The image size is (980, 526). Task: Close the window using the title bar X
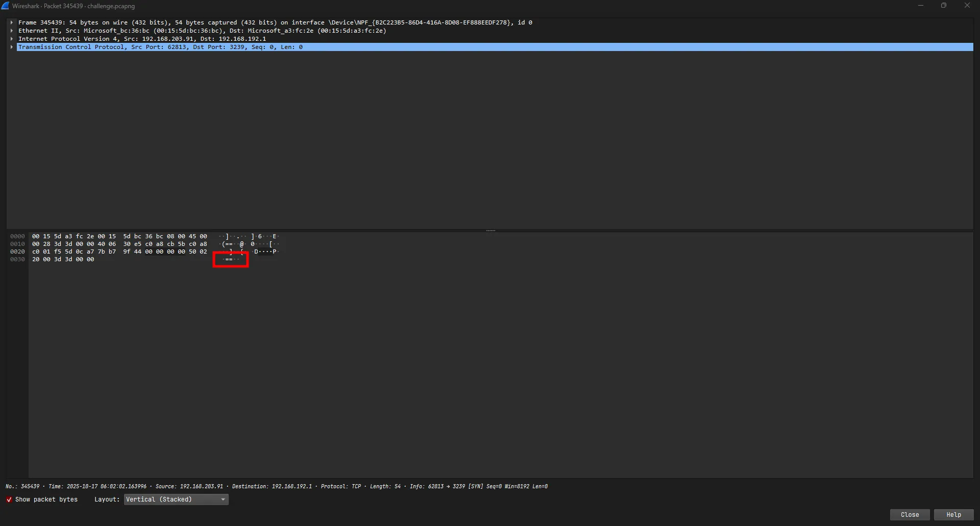click(967, 6)
